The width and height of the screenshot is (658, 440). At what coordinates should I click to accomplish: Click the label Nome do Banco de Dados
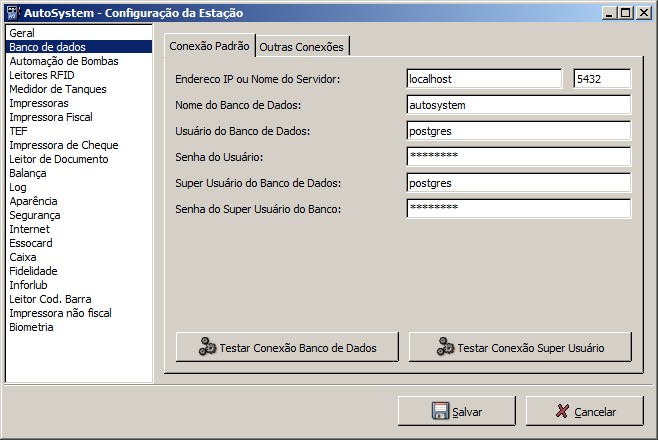click(x=238, y=105)
